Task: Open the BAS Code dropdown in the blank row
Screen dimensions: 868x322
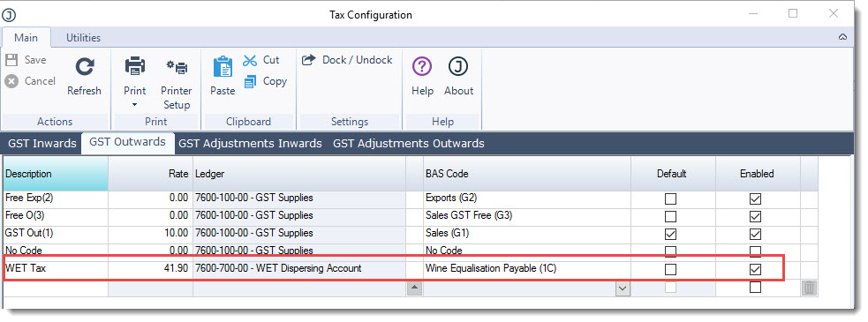Action: 623,288
